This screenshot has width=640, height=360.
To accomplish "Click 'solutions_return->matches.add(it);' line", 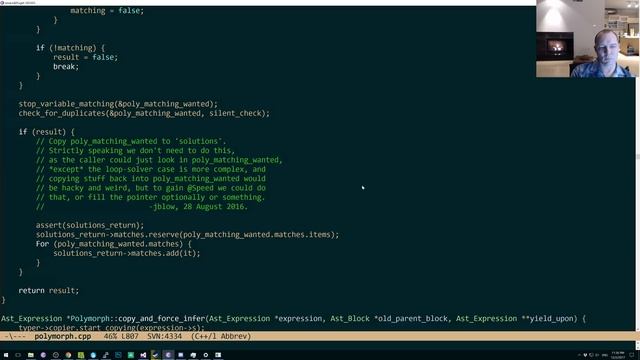I will coord(127,253).
